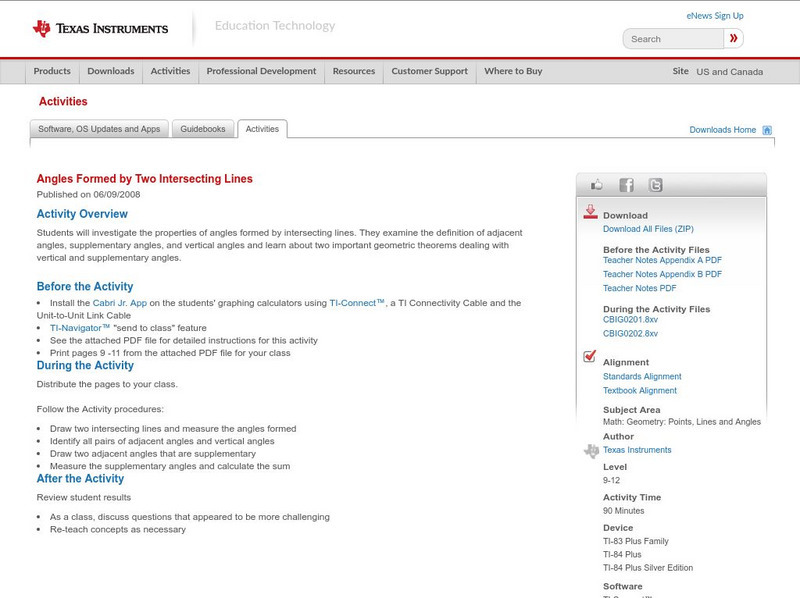Click the TI-83 Plus Family device entry
The image size is (800, 598).
[x=636, y=541]
